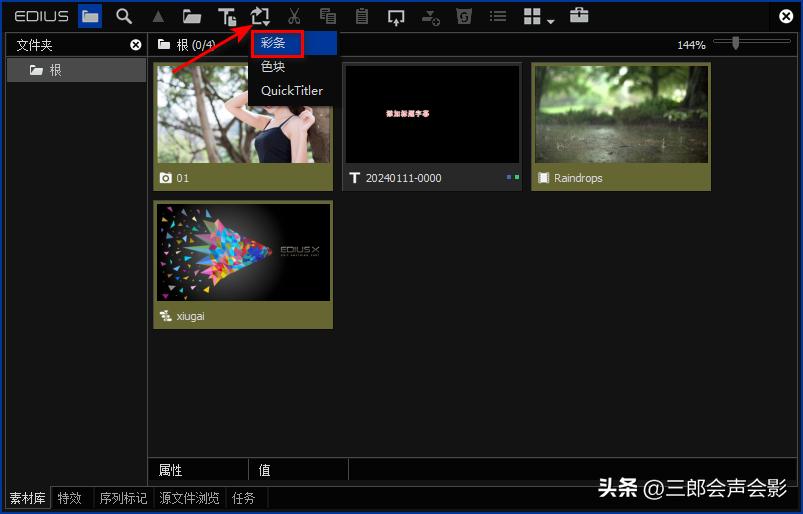Toggle the folder view icon beside EDIUS logo

point(90,16)
